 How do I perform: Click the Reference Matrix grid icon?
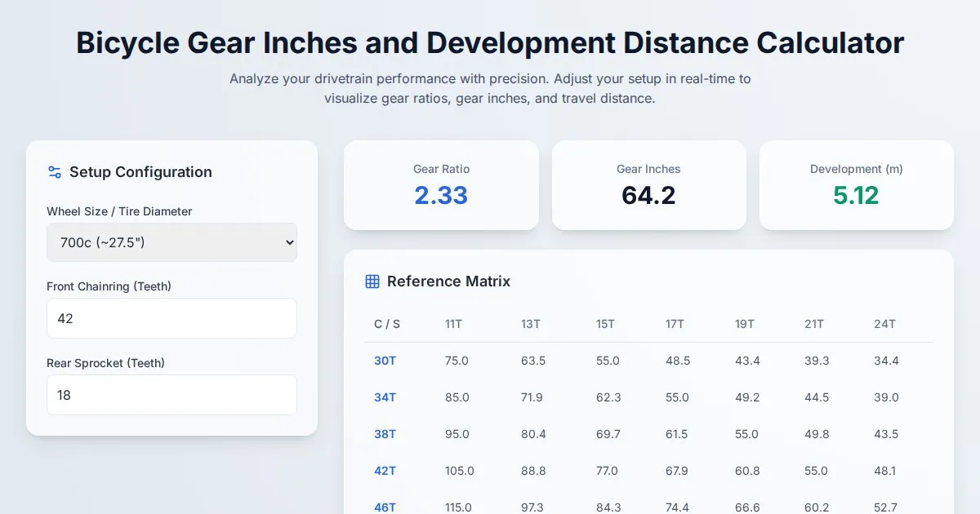point(372,281)
